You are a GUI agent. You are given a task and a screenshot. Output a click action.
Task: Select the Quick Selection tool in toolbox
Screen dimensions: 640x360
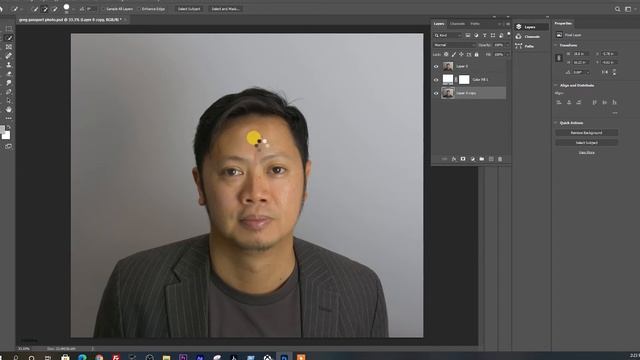click(9, 38)
